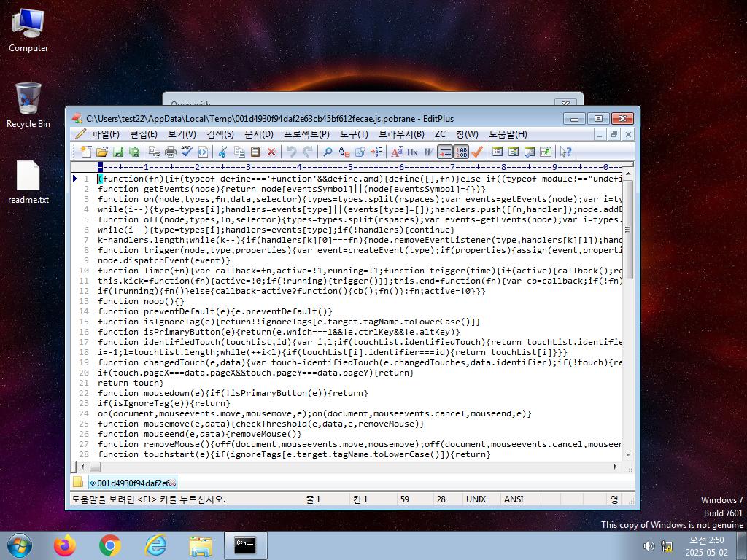This screenshot has height=560, width=747.
Task: Toggle the auto indent toolbar button
Action: click(x=445, y=152)
